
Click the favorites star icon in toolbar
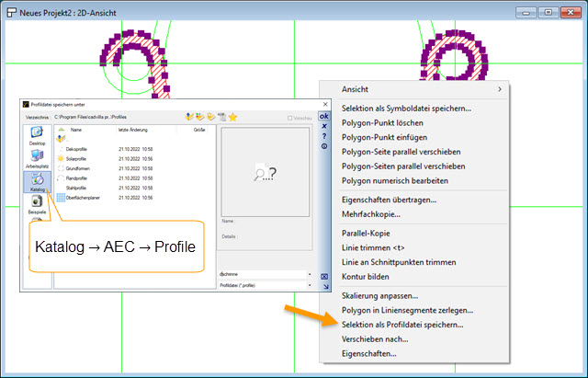click(x=233, y=117)
